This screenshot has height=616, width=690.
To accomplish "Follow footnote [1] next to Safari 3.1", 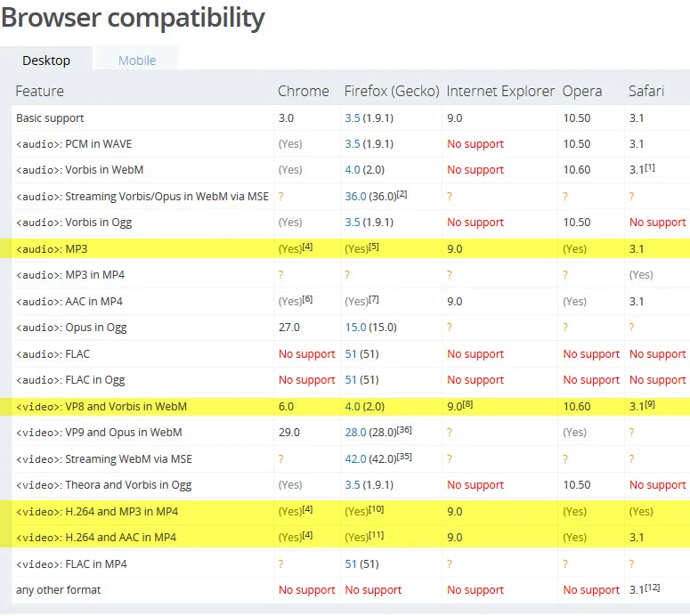I will pyautogui.click(x=650, y=167).
